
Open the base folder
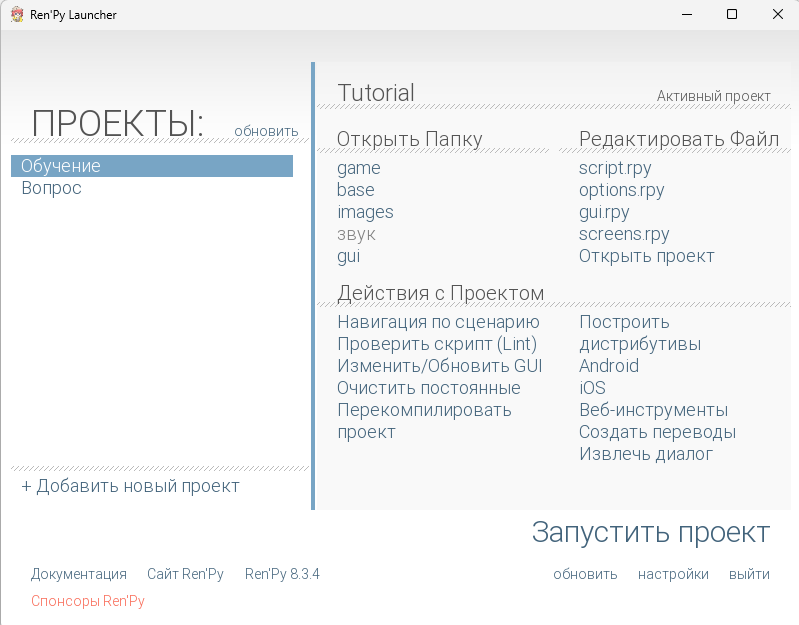pos(356,190)
